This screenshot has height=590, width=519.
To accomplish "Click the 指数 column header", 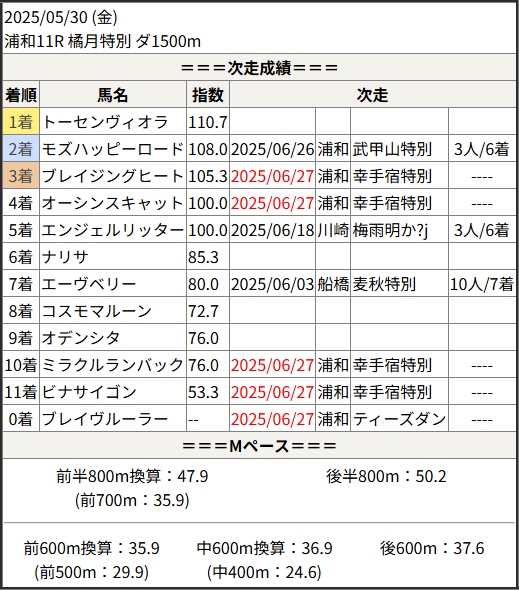I will (x=208, y=95).
